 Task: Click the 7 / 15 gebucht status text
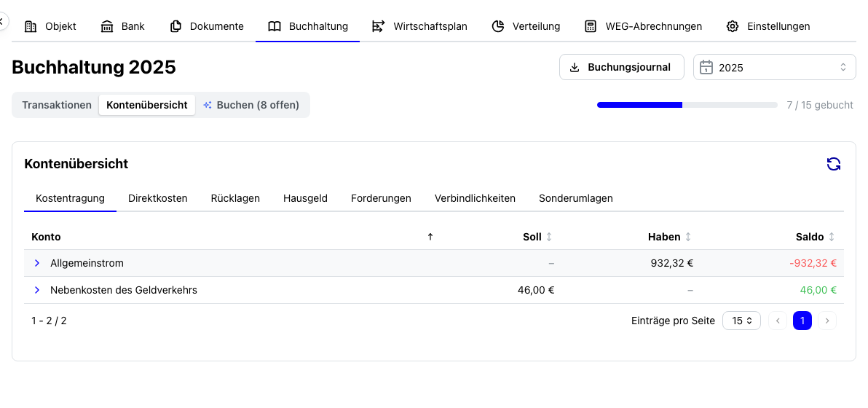coord(820,105)
